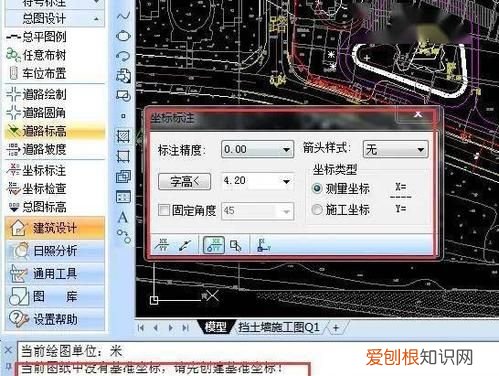The height and width of the screenshot is (376, 499).
Task: Switch to the 挡土墙施工图Q1 layout tab
Action: point(279,327)
